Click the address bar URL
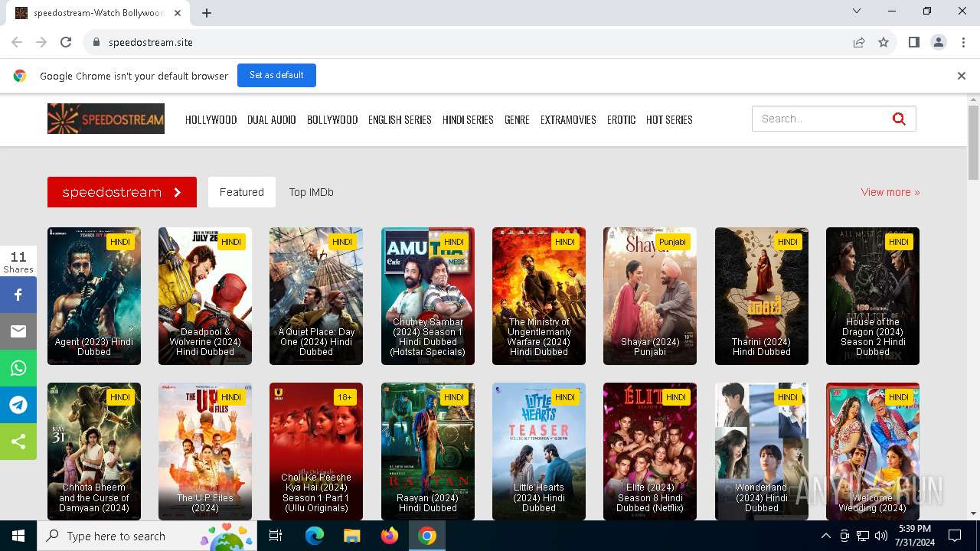Image resolution: width=980 pixels, height=551 pixels. click(151, 42)
